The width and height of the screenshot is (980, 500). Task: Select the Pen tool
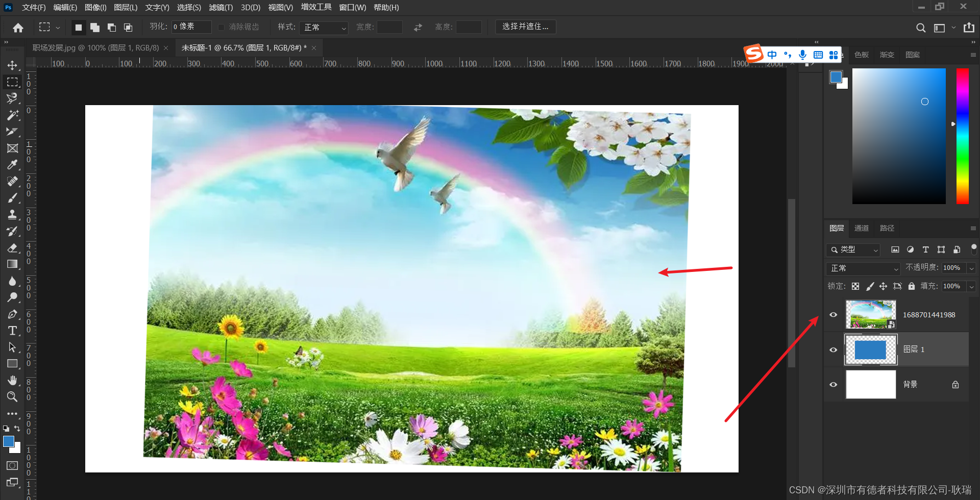(12, 314)
